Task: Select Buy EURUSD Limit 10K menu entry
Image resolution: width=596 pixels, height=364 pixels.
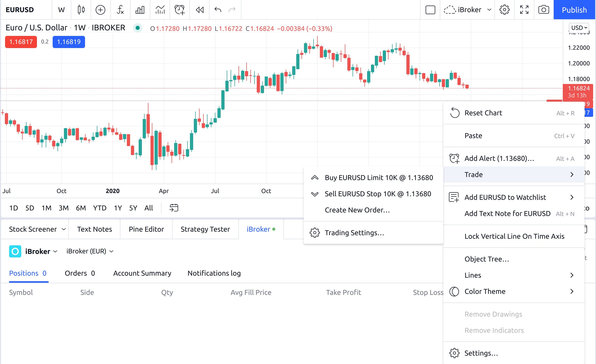Action: tap(379, 178)
